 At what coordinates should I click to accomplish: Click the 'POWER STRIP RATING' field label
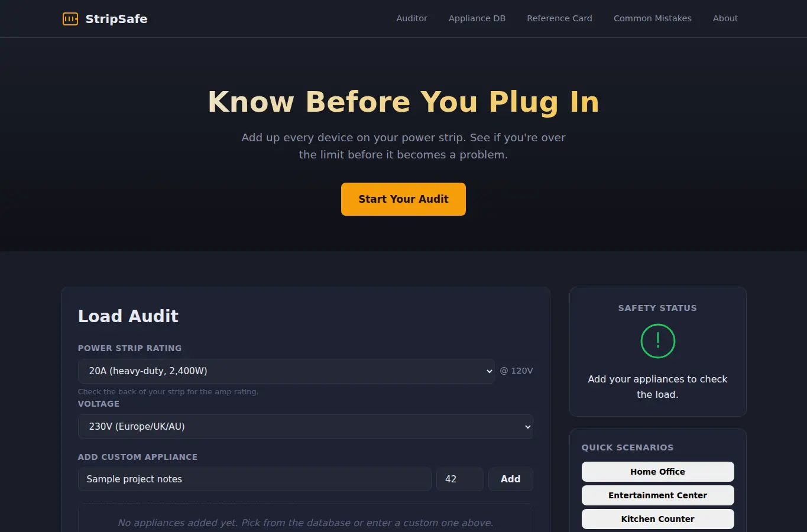(129, 348)
